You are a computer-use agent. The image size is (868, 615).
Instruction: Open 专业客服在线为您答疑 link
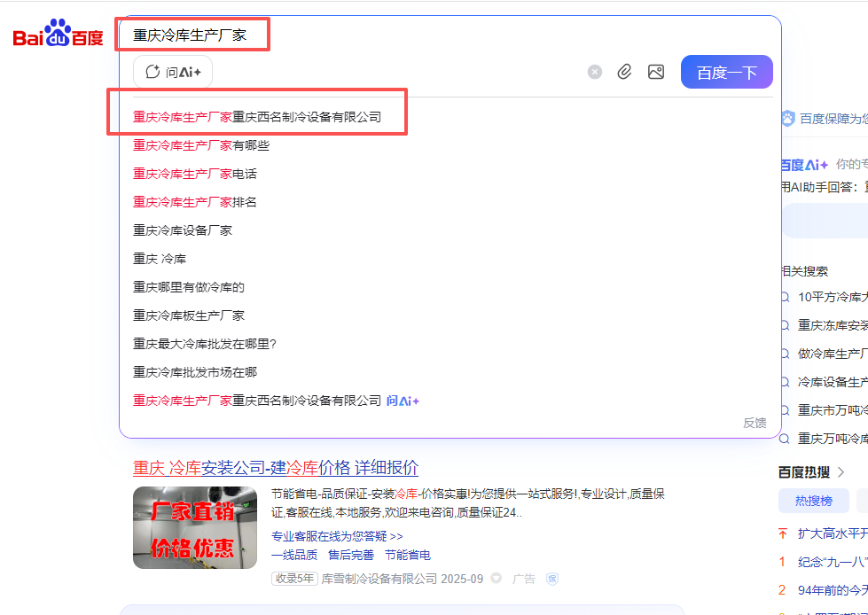337,536
